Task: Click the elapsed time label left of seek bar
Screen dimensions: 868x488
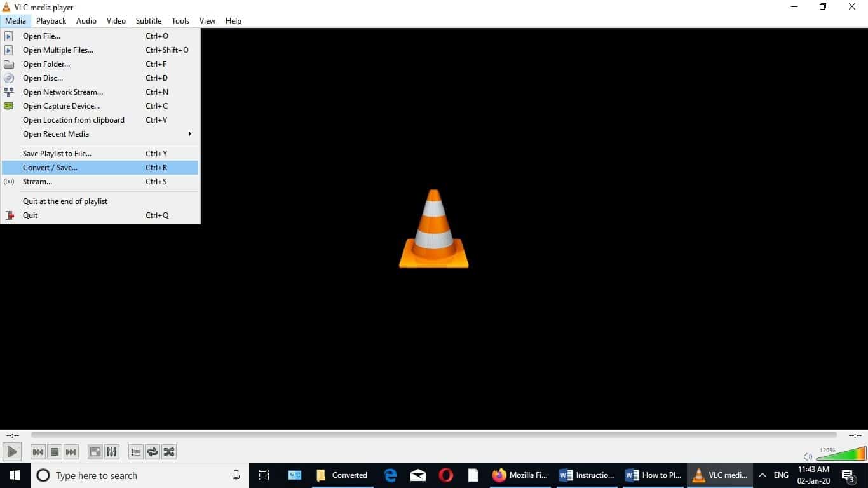Action: pyautogui.click(x=13, y=435)
